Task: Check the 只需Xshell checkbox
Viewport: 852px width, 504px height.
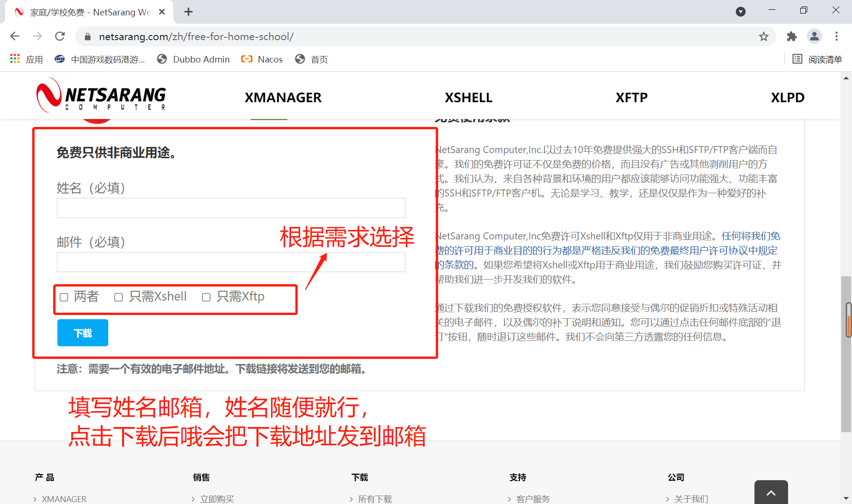Action: [x=119, y=297]
